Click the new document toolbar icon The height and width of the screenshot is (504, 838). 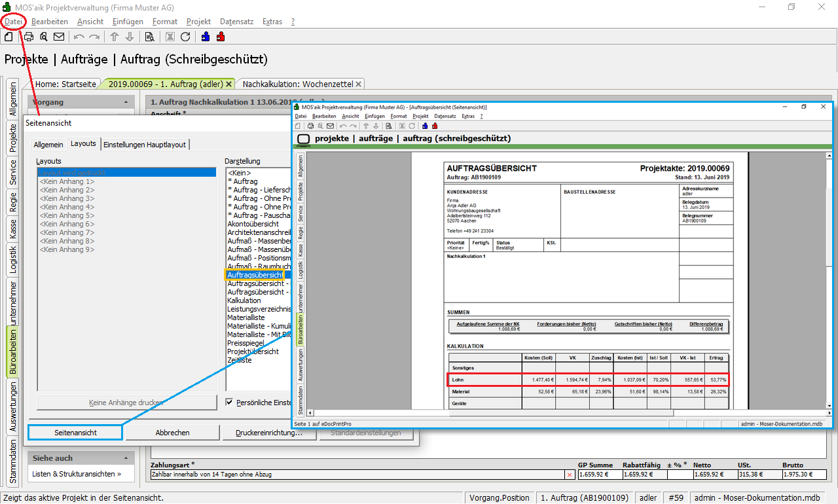pos(9,37)
